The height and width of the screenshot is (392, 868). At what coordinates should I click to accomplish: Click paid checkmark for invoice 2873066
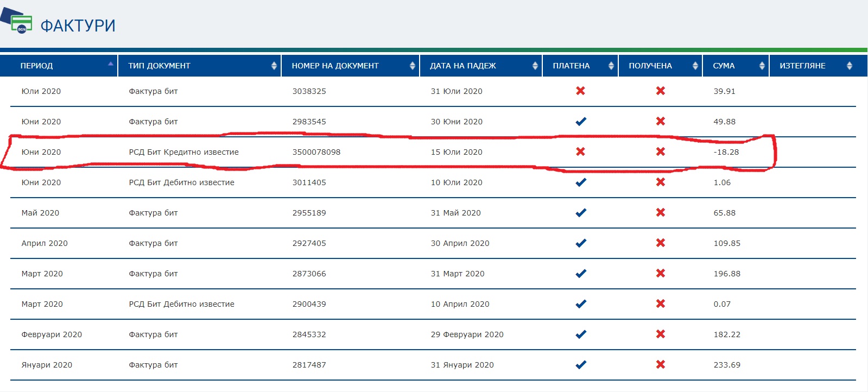(580, 274)
